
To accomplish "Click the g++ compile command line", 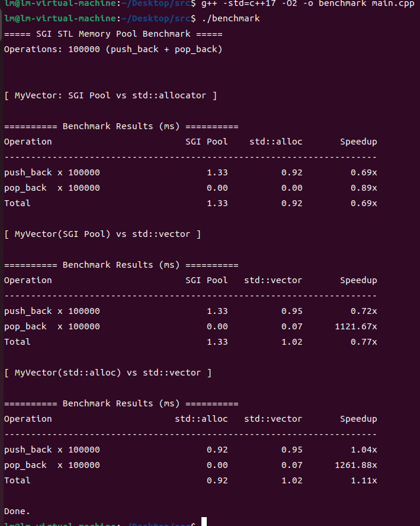I will (308, 4).
